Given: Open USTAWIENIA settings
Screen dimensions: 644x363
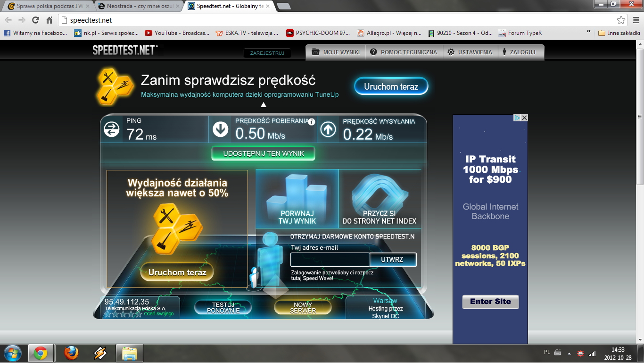Looking at the screenshot, I should point(470,52).
